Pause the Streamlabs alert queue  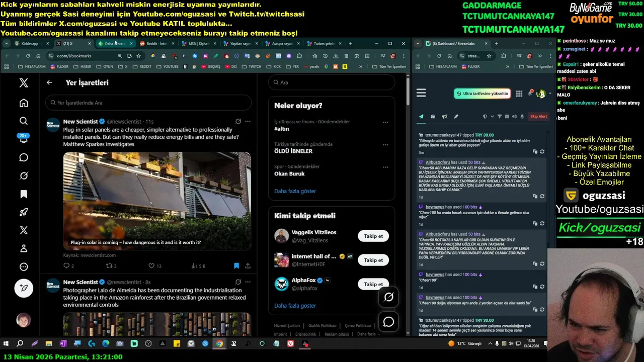(x=507, y=117)
